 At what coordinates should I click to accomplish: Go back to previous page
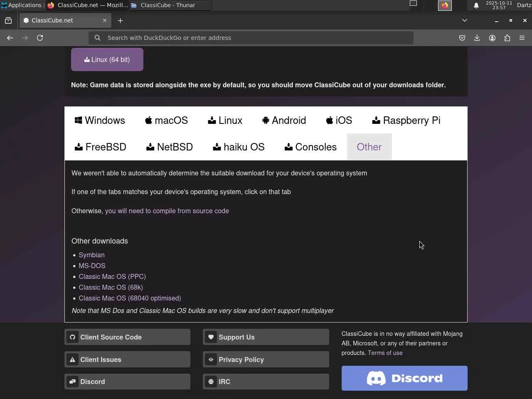click(10, 38)
